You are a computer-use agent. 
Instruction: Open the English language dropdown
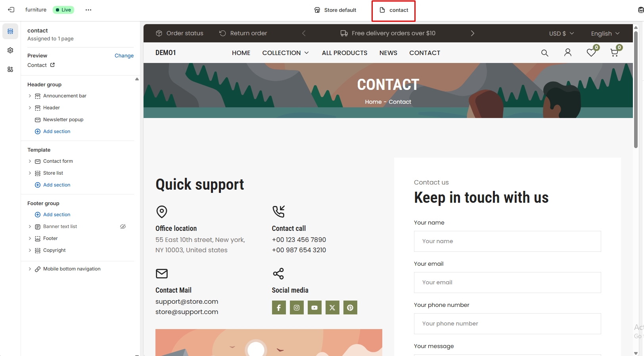pos(605,34)
